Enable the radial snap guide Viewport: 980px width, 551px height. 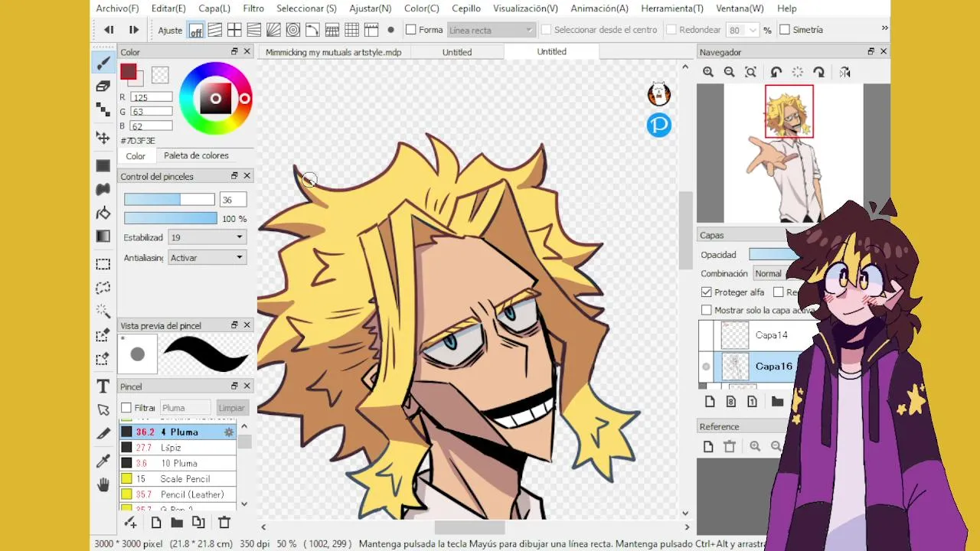tap(274, 30)
